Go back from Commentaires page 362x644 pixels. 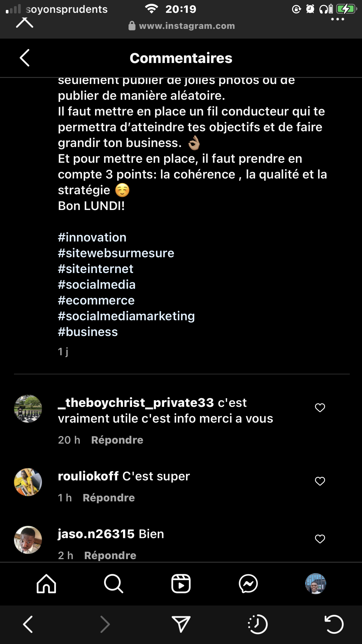click(x=25, y=58)
